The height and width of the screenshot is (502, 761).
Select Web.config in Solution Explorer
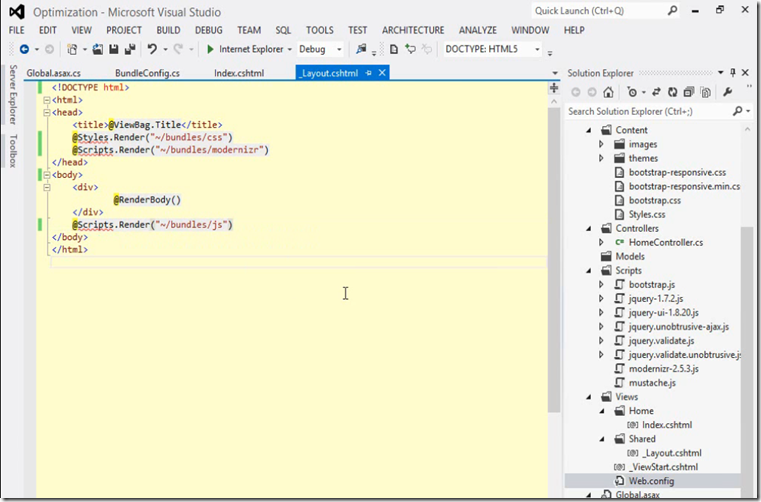pos(651,481)
